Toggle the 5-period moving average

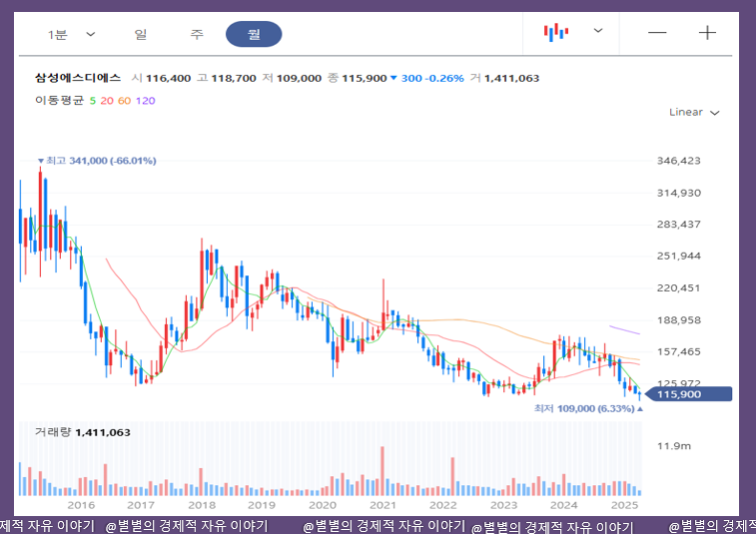coord(93,101)
